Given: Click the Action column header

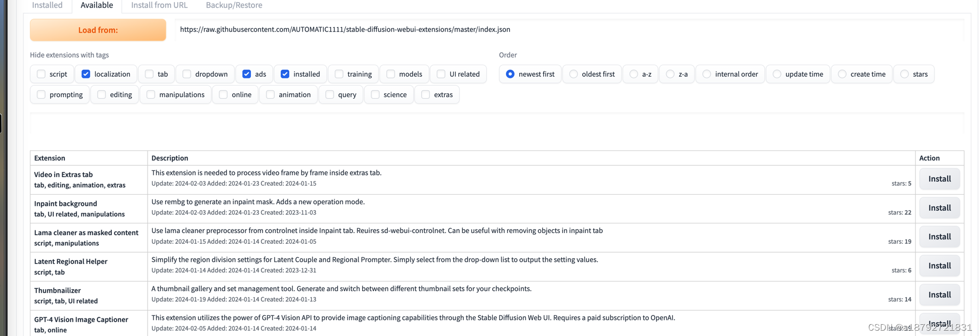Looking at the screenshot, I should coord(929,158).
